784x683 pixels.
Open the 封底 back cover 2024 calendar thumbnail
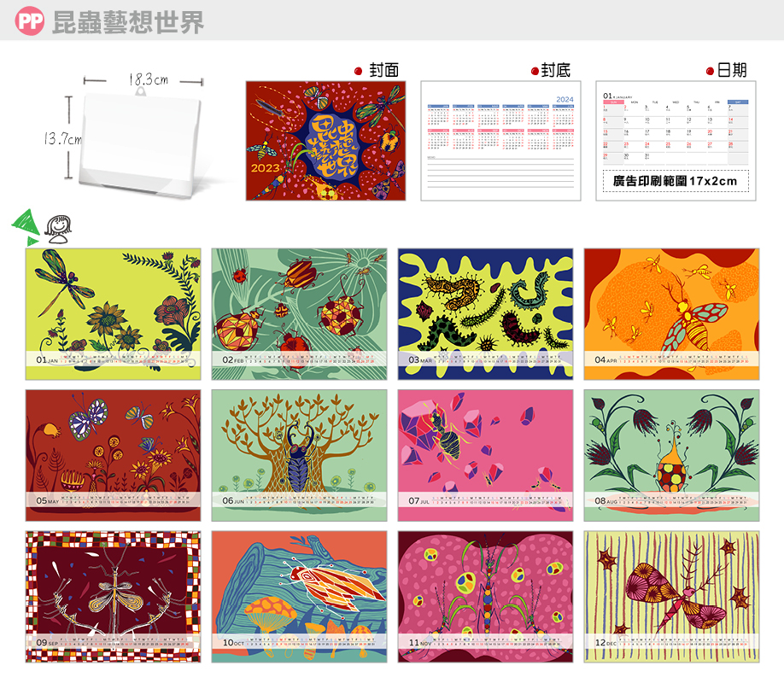coord(500,141)
